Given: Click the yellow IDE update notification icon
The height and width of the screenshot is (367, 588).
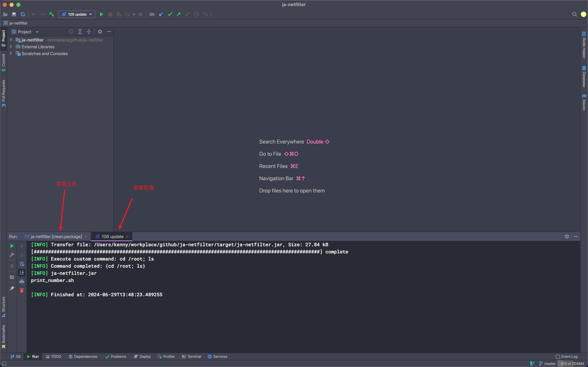Looking at the screenshot, I should point(583,14).
